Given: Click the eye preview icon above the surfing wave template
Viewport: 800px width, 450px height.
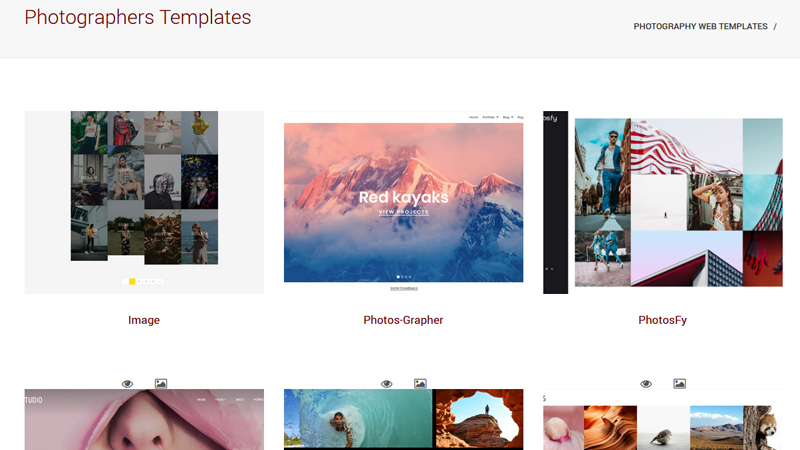Looking at the screenshot, I should [x=387, y=384].
